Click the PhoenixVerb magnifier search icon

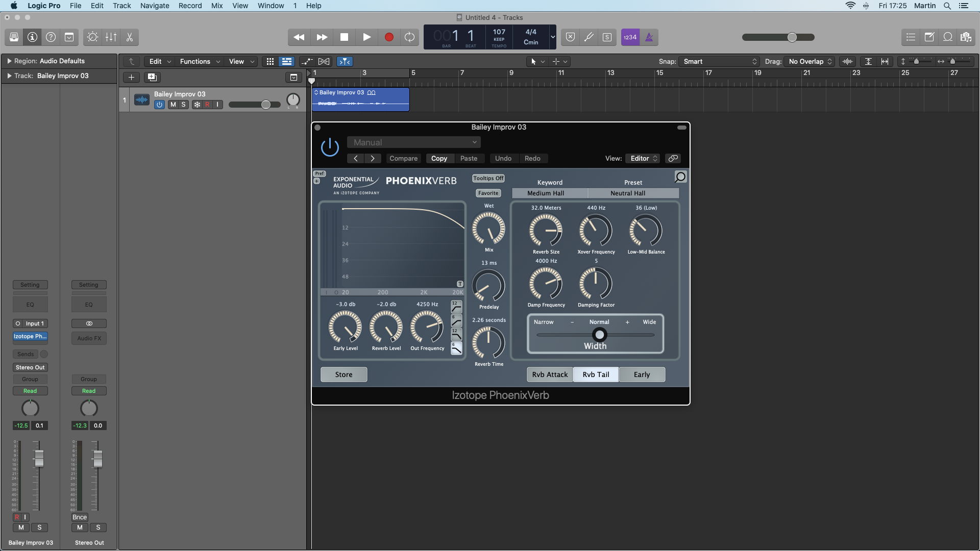pyautogui.click(x=680, y=177)
